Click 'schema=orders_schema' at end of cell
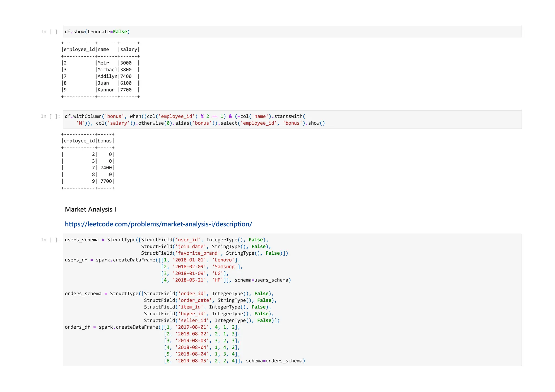Viewport: 555px width, 392px height. [274, 361]
